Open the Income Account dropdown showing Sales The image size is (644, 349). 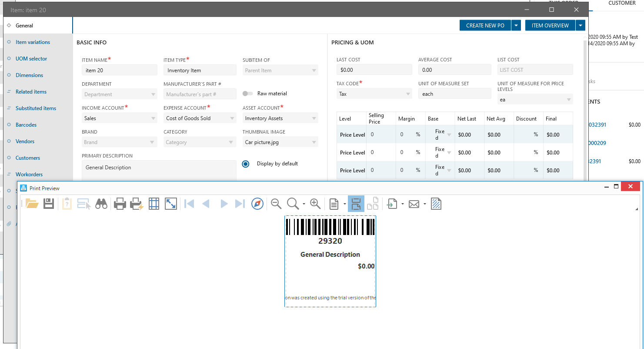[120, 118]
